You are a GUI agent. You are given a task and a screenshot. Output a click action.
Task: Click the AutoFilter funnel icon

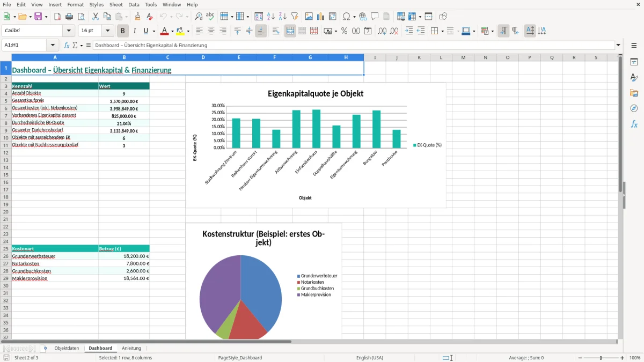[x=295, y=17]
